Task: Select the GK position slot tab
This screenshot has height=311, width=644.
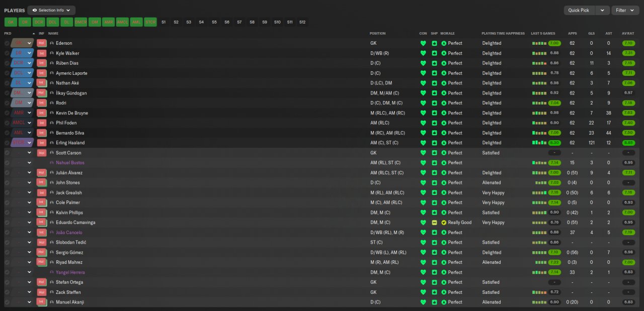Action: click(x=11, y=22)
